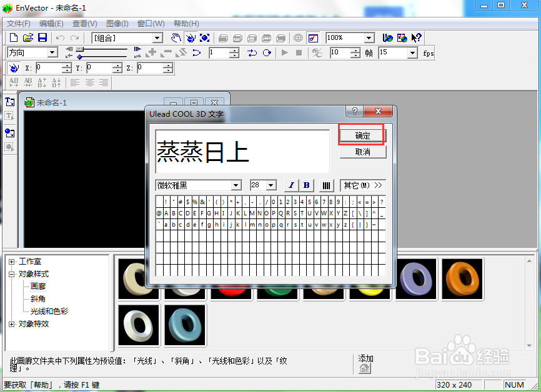541x392 pixels.
Task: Click the dialog's ? help button
Action: [354, 111]
